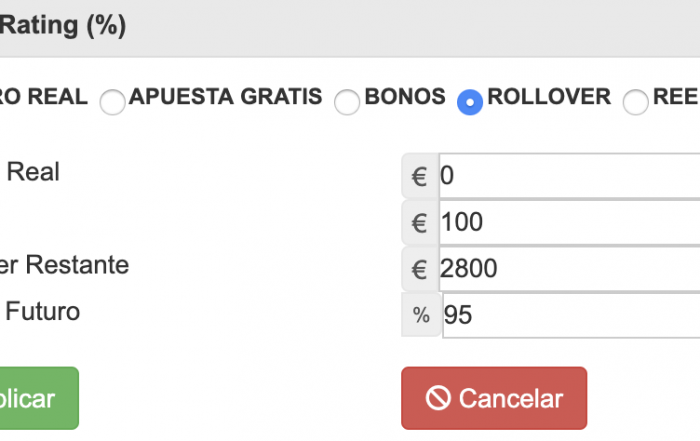The width and height of the screenshot is (700, 441).
Task: Click the euro symbol next to 2800
Action: click(420, 269)
